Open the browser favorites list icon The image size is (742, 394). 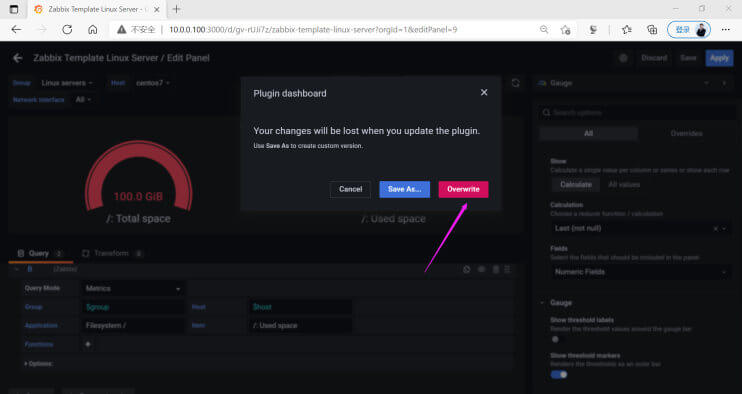click(x=627, y=30)
